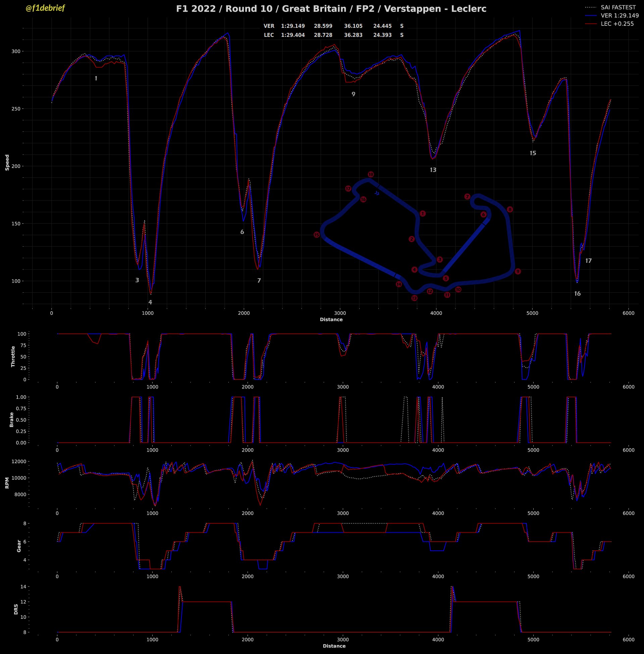This screenshot has height=654, width=644.
Task: Click corner label 13 on speed trace
Action: click(x=433, y=170)
